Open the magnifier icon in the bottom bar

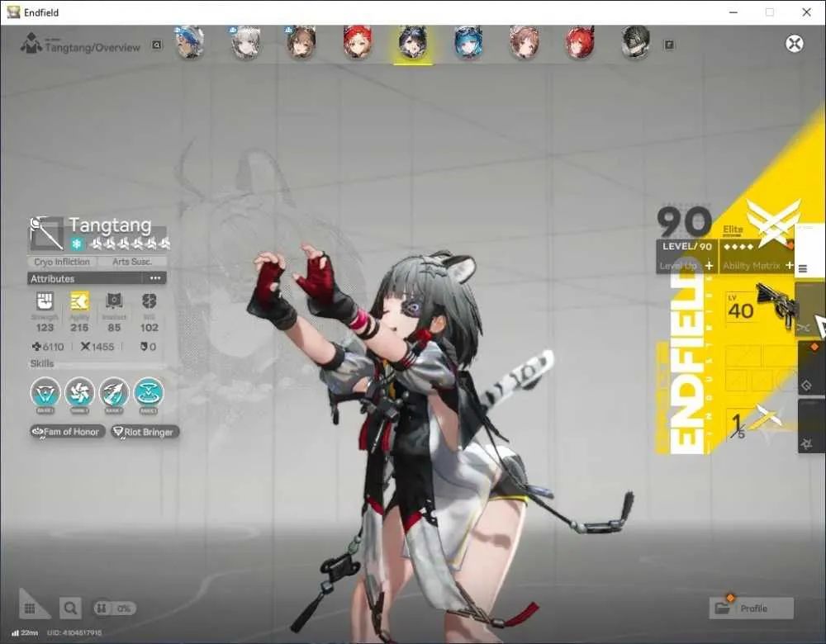click(70, 608)
